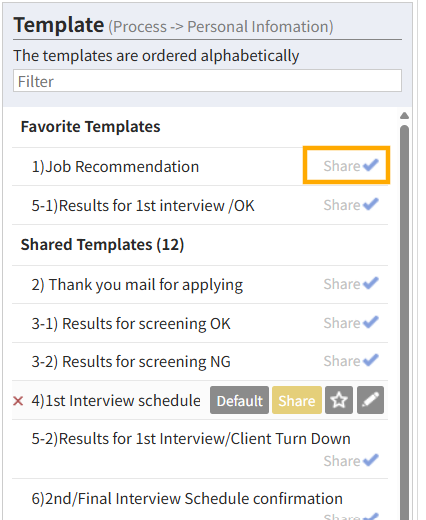The width and height of the screenshot is (426, 520).
Task: Click the Favorite Templates section header
Action: [x=90, y=126]
